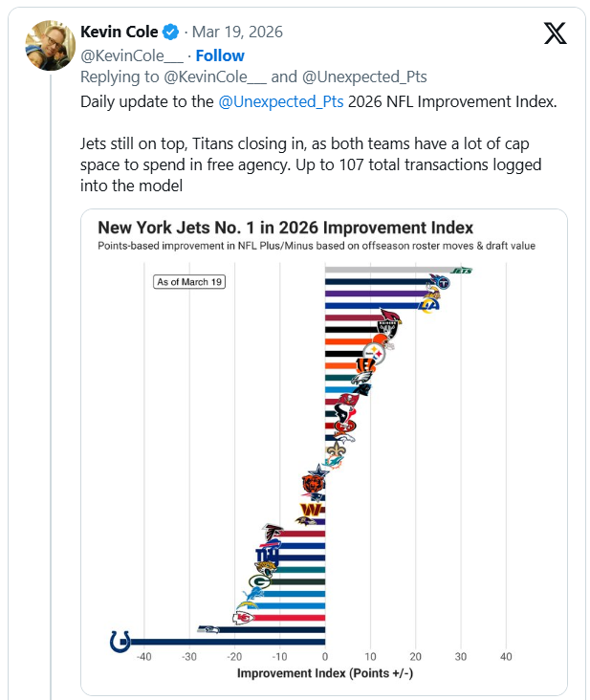The width and height of the screenshot is (590, 700).
Task: Open the Kevin Cole display name link
Action: pos(119,32)
